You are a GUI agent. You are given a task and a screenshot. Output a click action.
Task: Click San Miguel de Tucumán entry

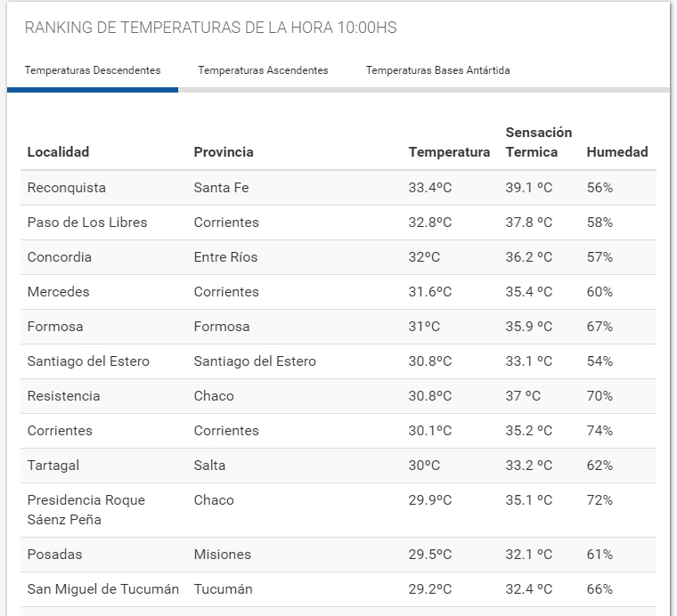pos(103,589)
